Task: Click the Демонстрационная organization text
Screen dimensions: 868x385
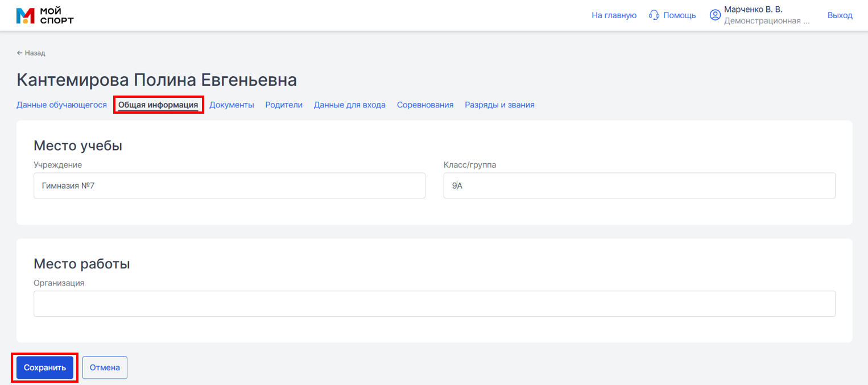Action: pyautogui.click(x=766, y=21)
